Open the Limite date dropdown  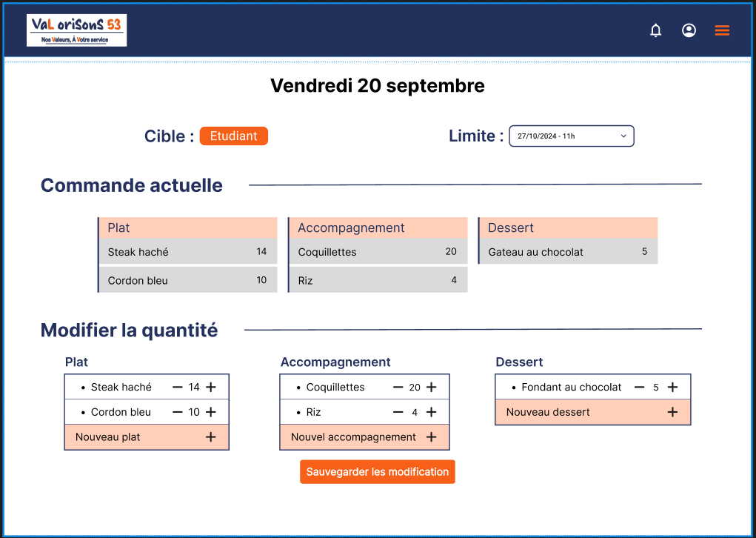click(x=571, y=136)
